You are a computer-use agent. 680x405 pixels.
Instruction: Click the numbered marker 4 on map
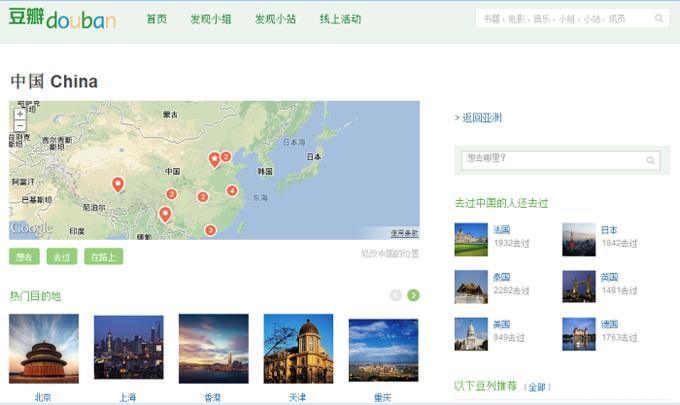pyautogui.click(x=232, y=190)
